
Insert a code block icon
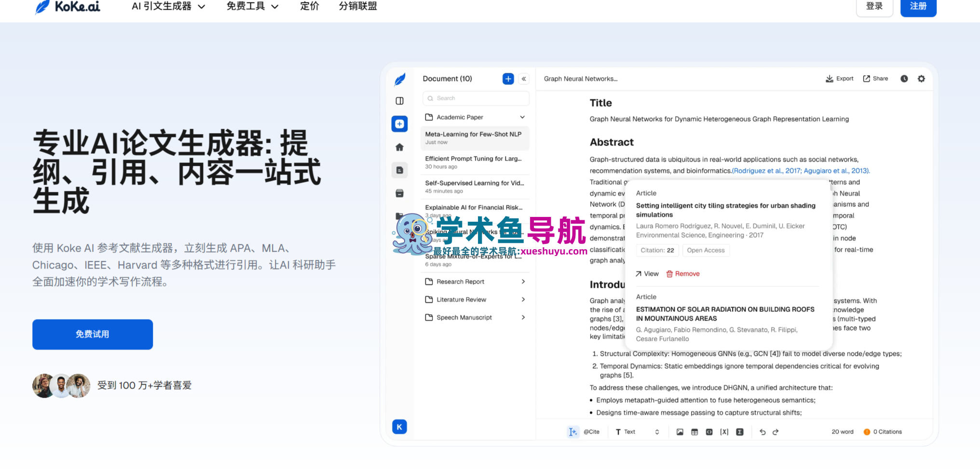point(709,432)
